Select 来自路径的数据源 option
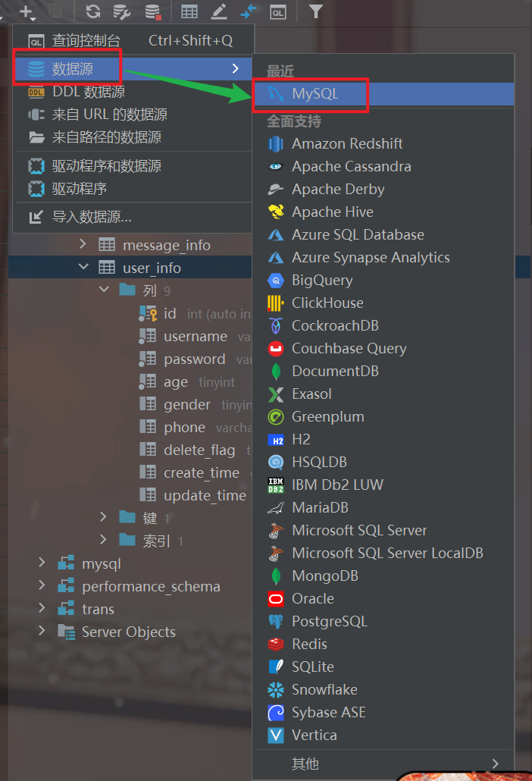This screenshot has height=781, width=532. 133,137
